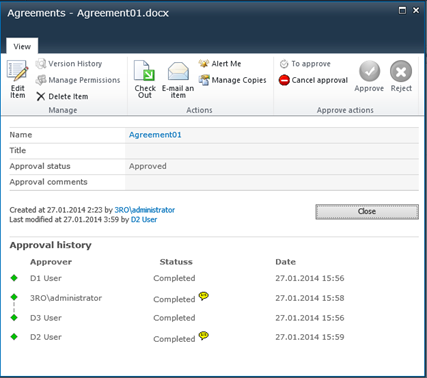View the comment bubble on 3RO\administrator's approval
427x378 pixels.
coord(204,296)
